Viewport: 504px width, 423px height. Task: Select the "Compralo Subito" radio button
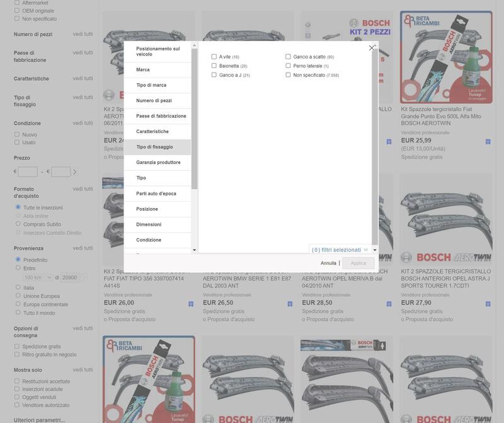coord(18,224)
